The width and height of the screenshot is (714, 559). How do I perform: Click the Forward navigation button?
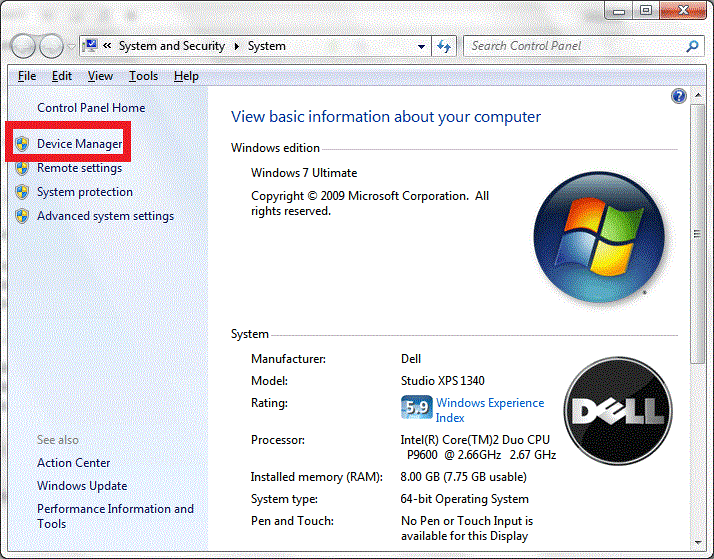click(x=51, y=46)
